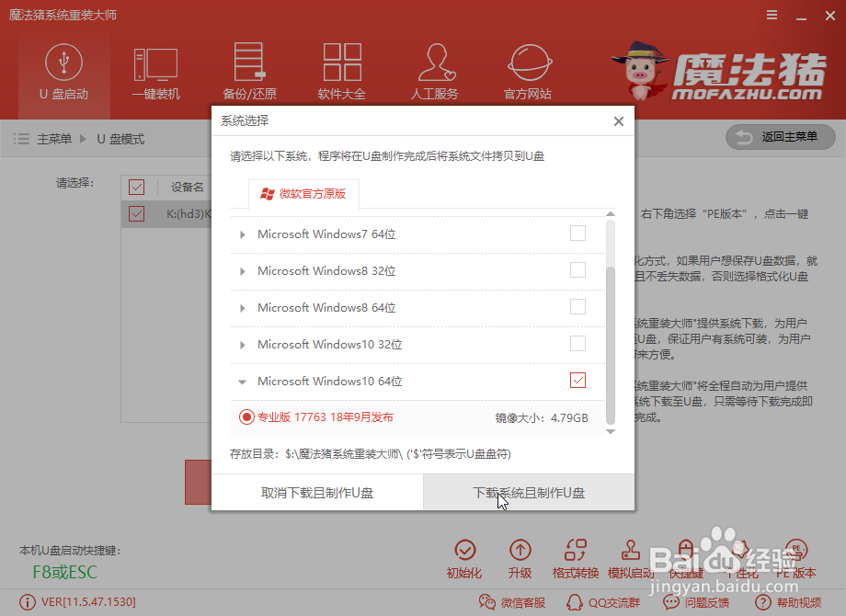This screenshot has width=846, height=616.
Task: Click 返回主菜单 to return to main menu
Action: pos(781,137)
